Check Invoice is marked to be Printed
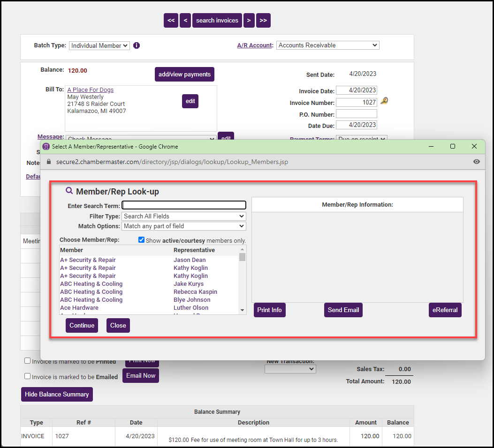Screen dimensions: 494x448 (x=28, y=361)
